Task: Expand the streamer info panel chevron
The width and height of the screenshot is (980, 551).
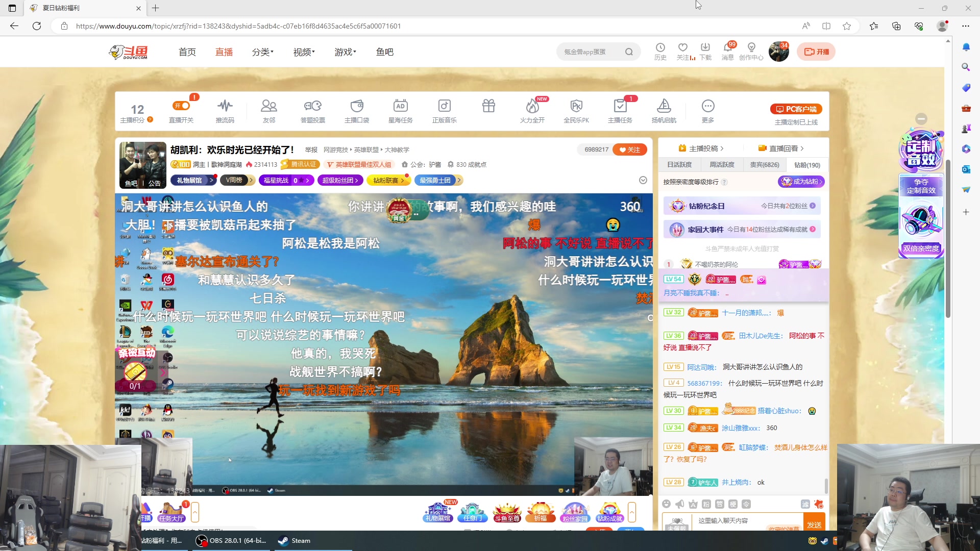Action: [643, 180]
